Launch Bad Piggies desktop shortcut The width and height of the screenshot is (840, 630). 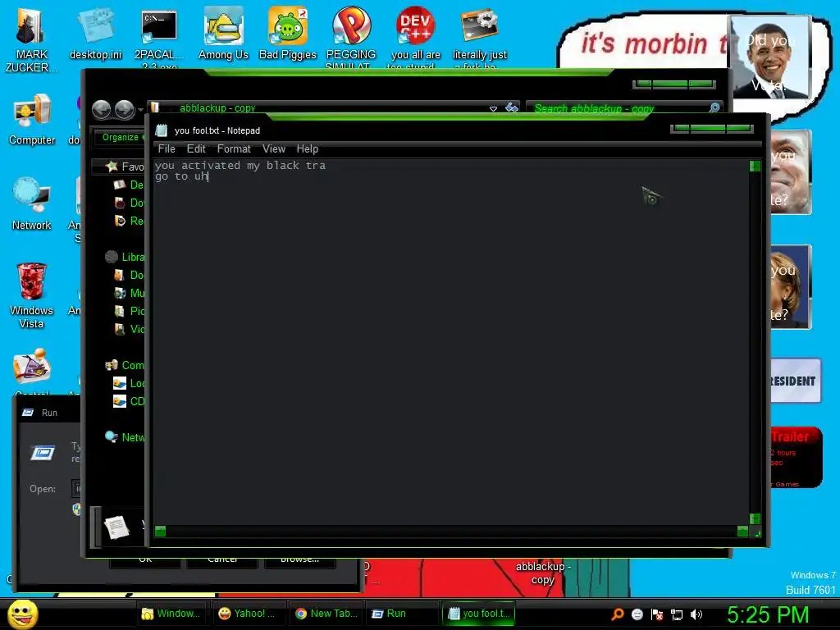click(288, 34)
